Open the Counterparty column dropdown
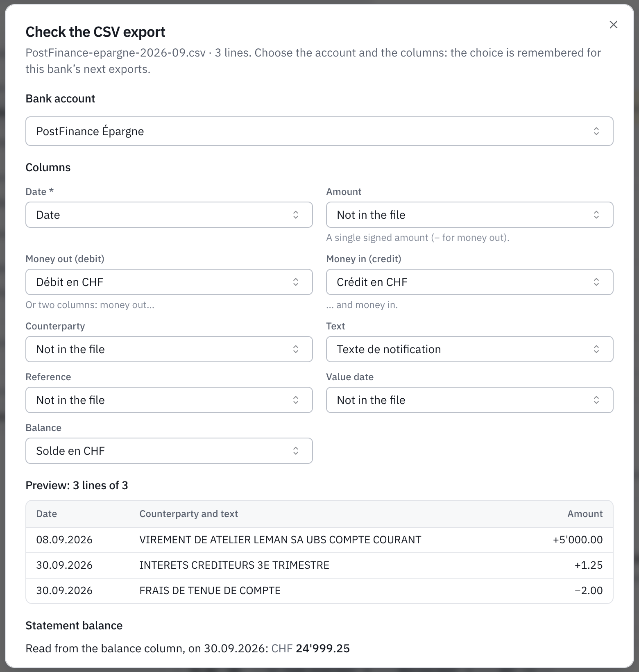Image resolution: width=639 pixels, height=672 pixels. [169, 349]
